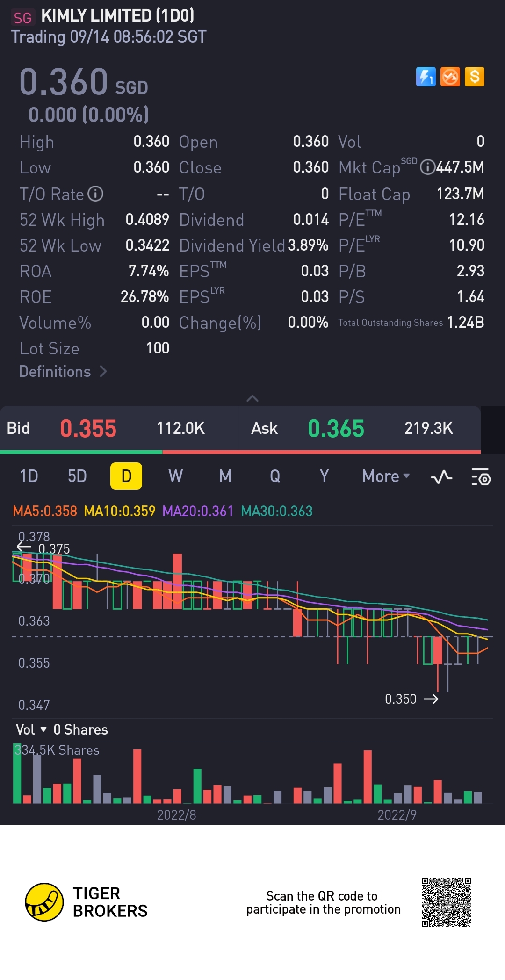Tap the MA30:0.363 legend
Viewport: 505px width, 980px height.
[277, 511]
